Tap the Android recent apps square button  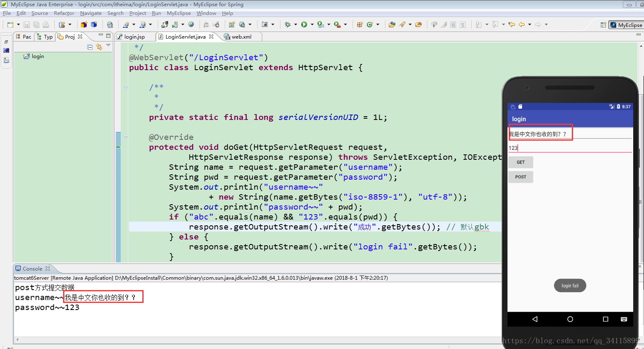pos(605,319)
